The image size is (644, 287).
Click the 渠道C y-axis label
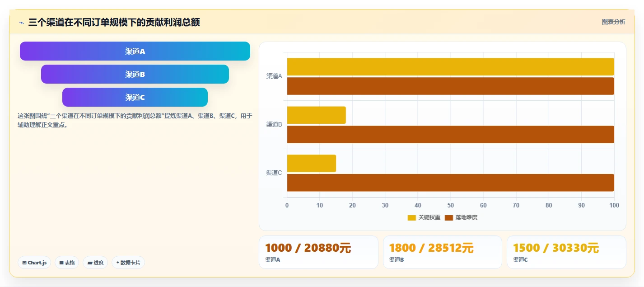click(x=274, y=173)
